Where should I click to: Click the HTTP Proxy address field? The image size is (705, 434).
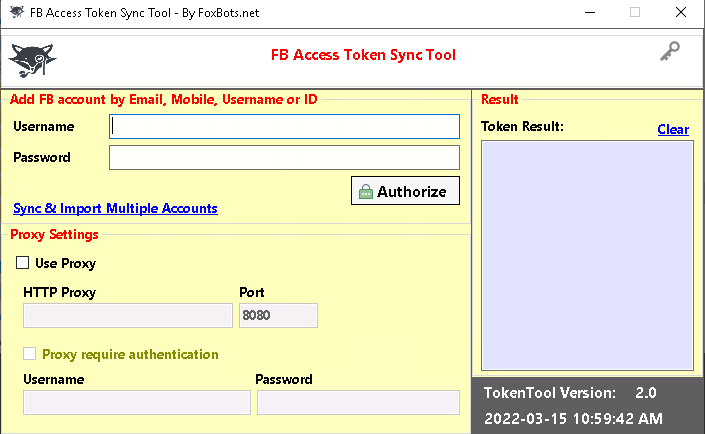pos(128,315)
